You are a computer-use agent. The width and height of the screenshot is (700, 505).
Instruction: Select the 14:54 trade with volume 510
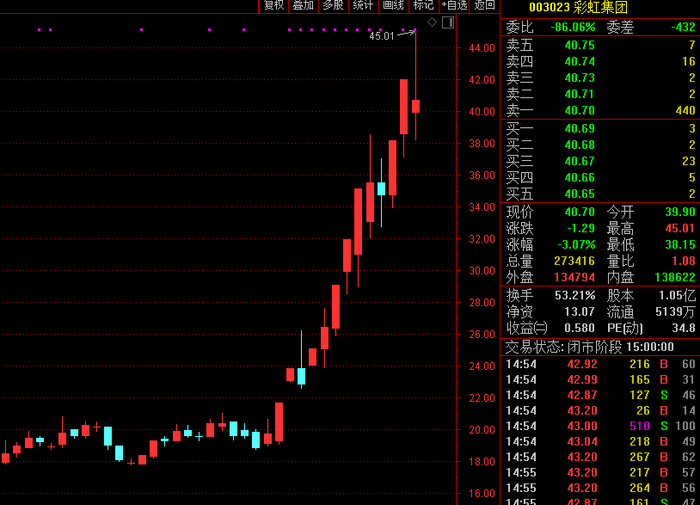click(600, 426)
